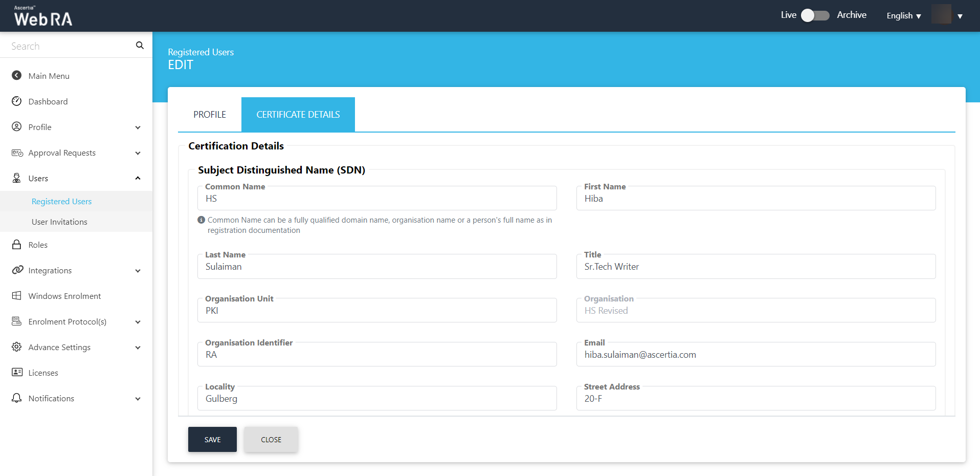Collapse the Users menu section

pos(138,178)
